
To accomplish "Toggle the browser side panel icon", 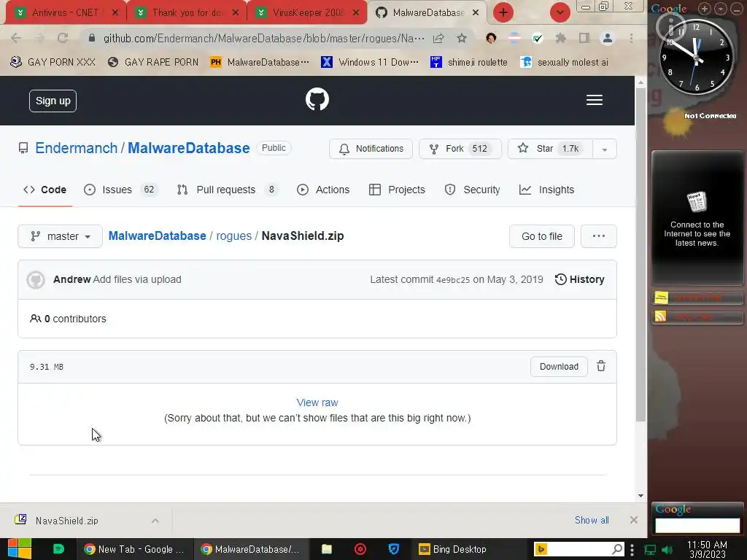I will point(584,38).
